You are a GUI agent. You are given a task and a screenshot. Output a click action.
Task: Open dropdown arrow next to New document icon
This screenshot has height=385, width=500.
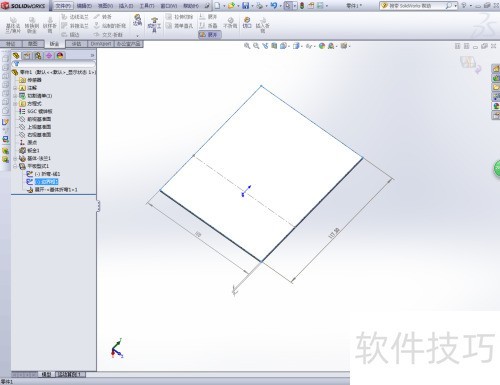click(x=224, y=6)
